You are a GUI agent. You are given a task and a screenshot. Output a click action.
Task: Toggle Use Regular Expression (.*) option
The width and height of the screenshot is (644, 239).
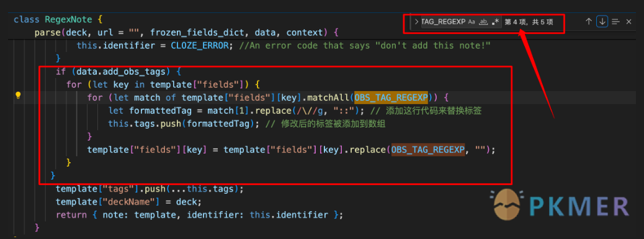click(496, 22)
